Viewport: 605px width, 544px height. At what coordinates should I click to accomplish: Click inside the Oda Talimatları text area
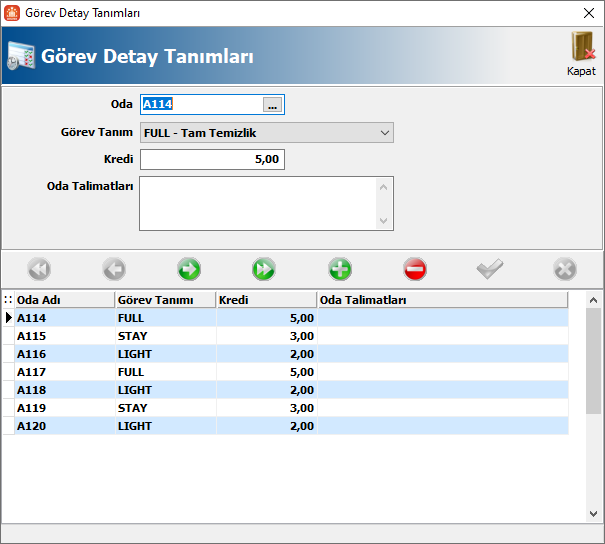[x=258, y=203]
